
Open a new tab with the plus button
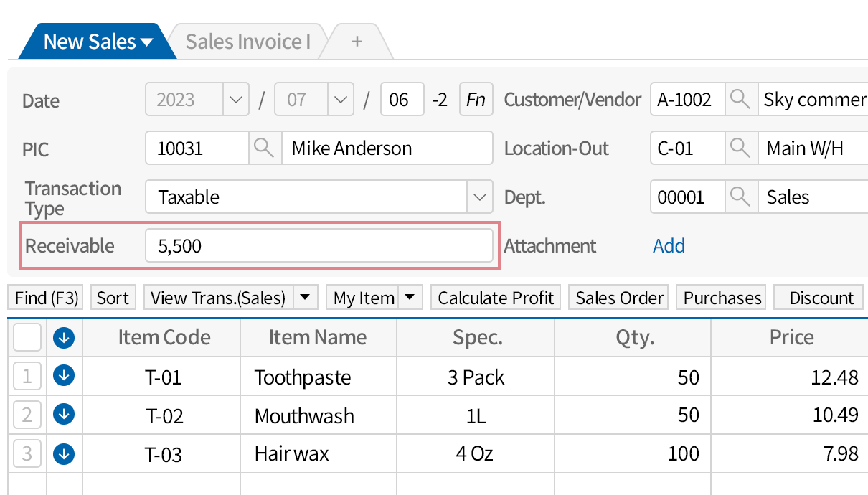[x=357, y=41]
